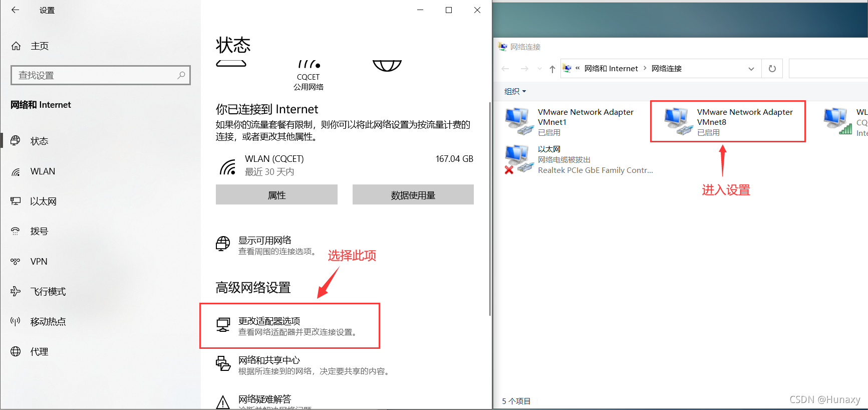Image resolution: width=868 pixels, height=410 pixels.
Task: Click the VPN icon in sidebar
Action: click(16, 262)
